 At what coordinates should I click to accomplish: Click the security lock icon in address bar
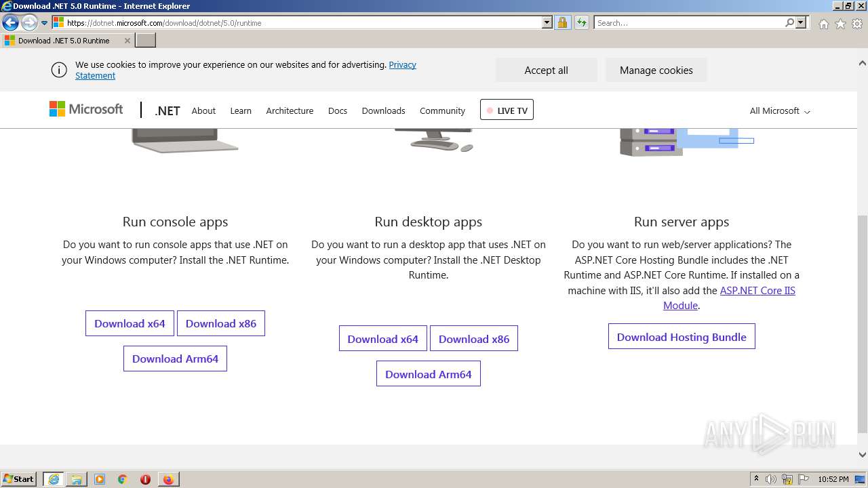tap(562, 22)
